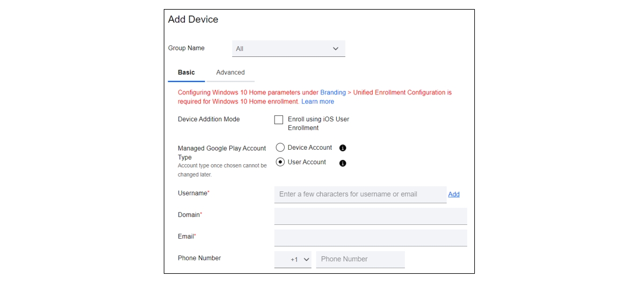Select the User Account radio button

(x=280, y=162)
